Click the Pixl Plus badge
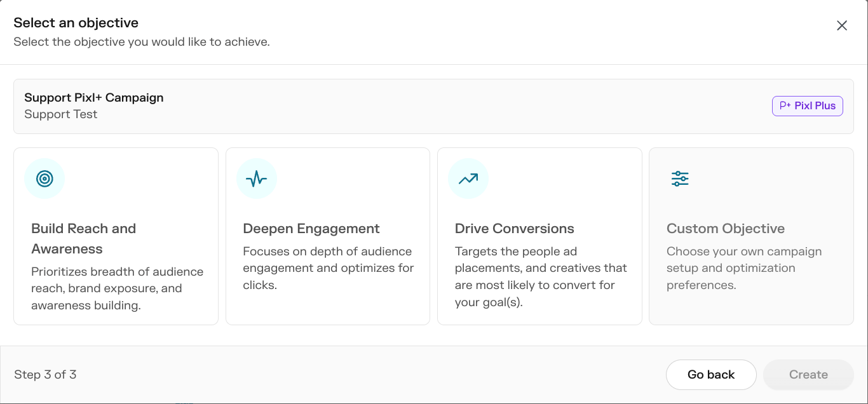 (x=808, y=106)
